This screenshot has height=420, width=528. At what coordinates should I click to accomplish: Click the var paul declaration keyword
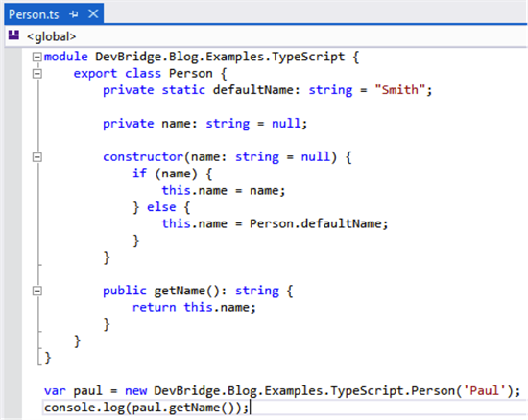coord(55,390)
